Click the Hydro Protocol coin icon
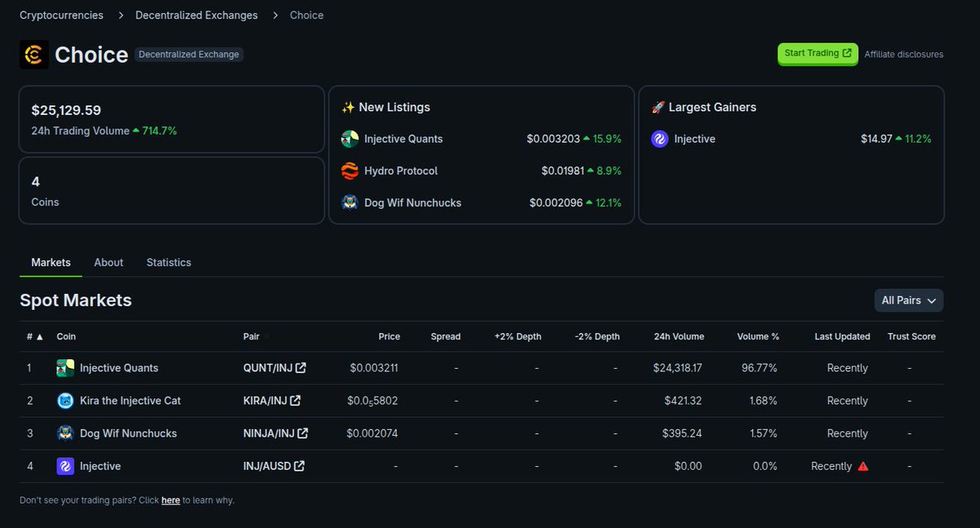 (349, 171)
